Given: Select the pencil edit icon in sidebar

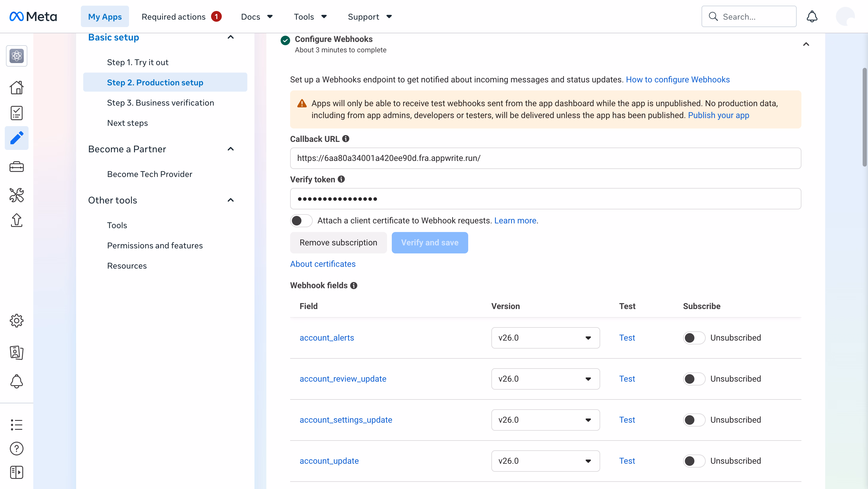Looking at the screenshot, I should click(17, 138).
